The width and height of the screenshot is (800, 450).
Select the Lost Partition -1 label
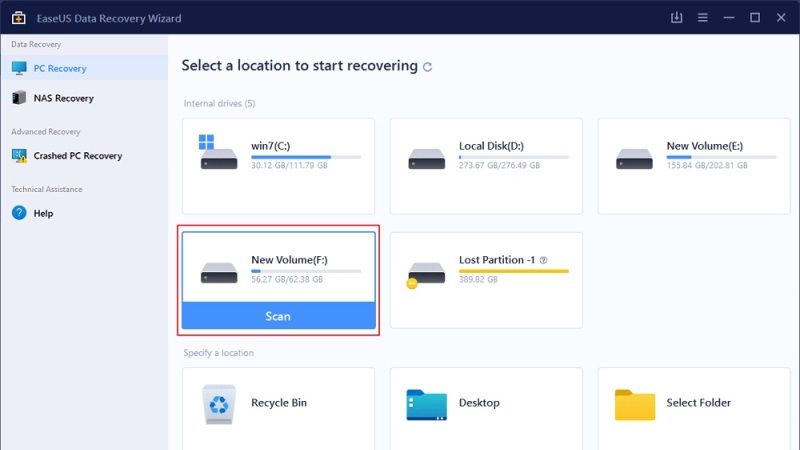click(x=497, y=260)
